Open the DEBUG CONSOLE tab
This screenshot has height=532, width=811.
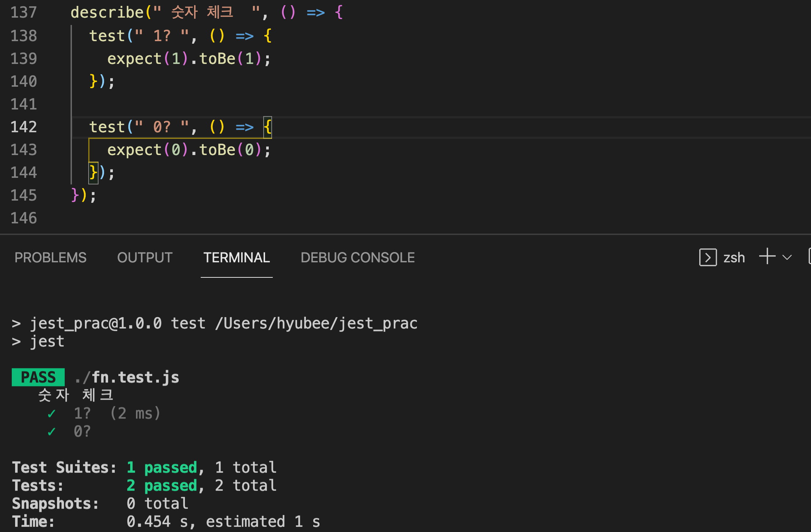(x=358, y=258)
